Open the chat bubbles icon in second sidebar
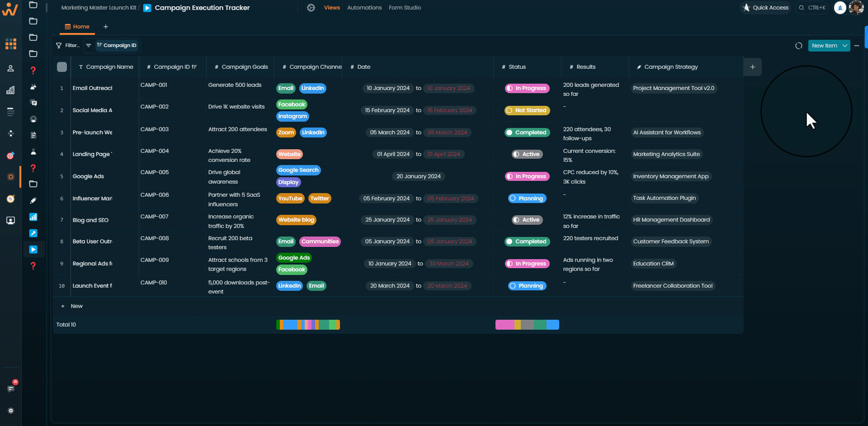The width and height of the screenshot is (868, 426). point(33,103)
